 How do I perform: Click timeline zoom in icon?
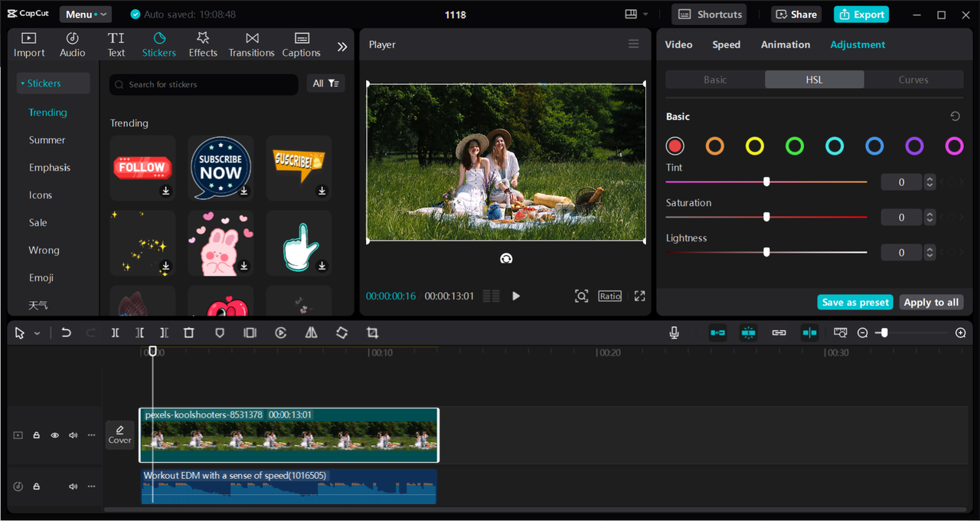pyautogui.click(x=961, y=333)
